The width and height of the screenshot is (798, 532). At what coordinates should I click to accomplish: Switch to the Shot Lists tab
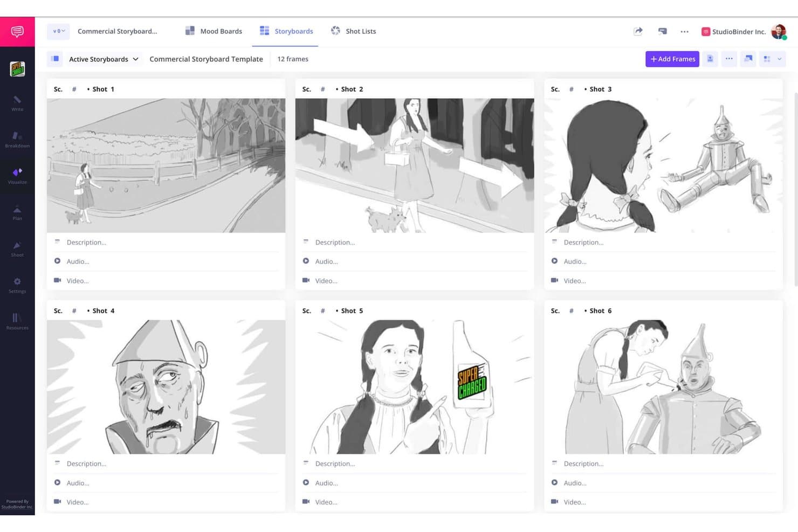coord(354,31)
